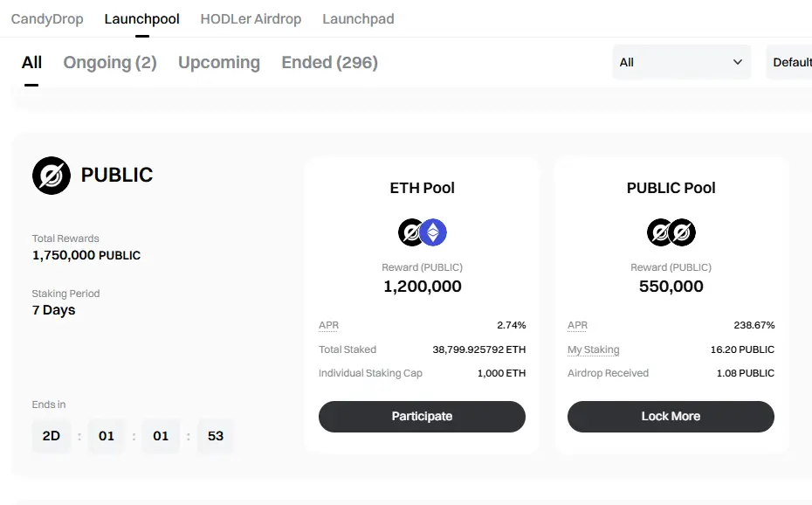Click the PUBLIC token logo icon

coord(52,176)
